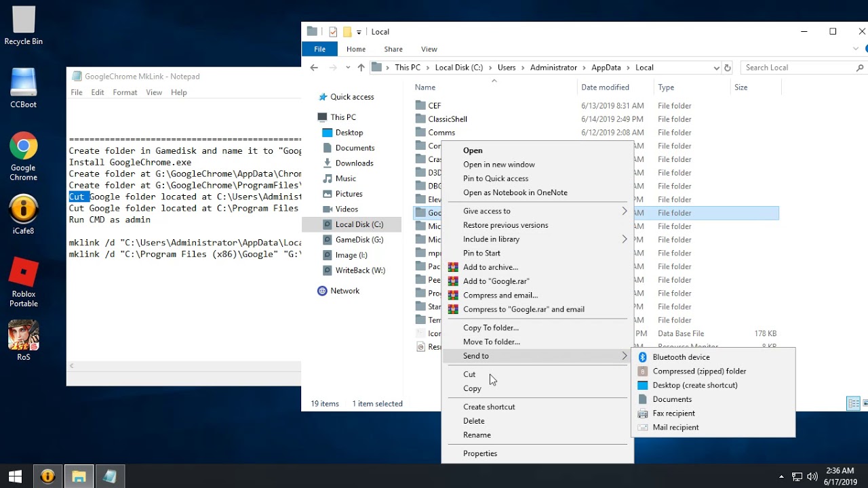Open the network status tray icon
Screen dimensions: 868x488
[x=797, y=476]
